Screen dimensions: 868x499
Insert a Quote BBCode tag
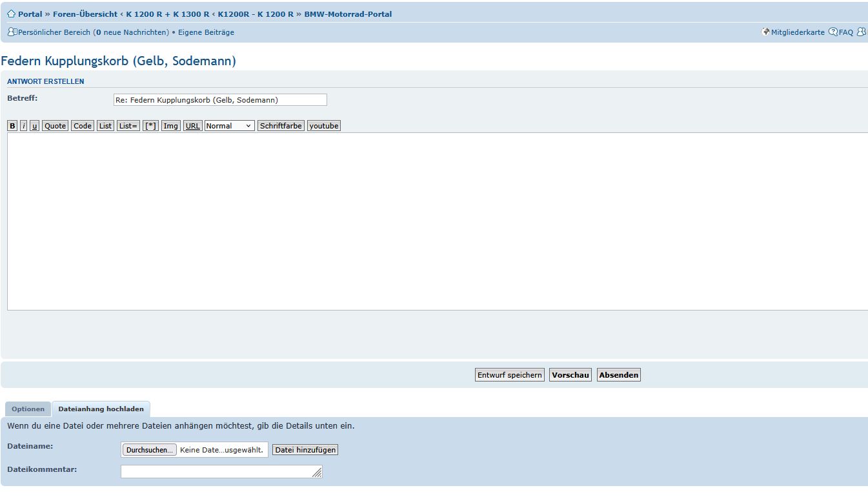coord(55,126)
